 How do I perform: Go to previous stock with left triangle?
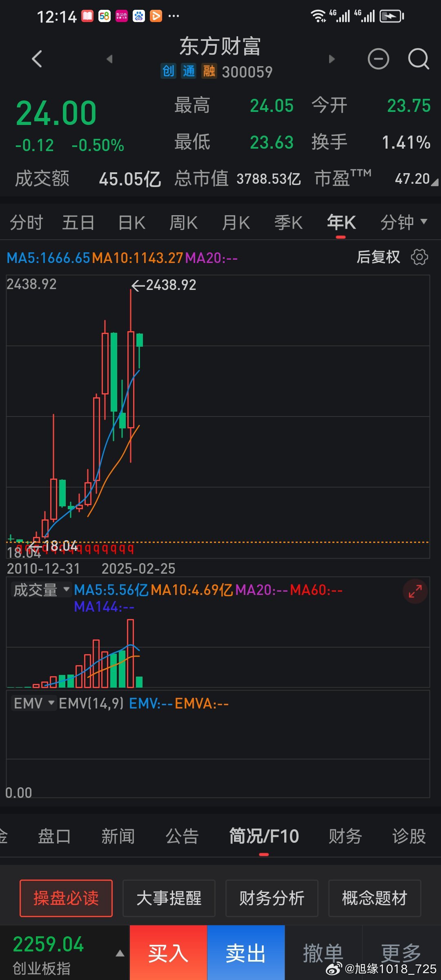(109, 59)
